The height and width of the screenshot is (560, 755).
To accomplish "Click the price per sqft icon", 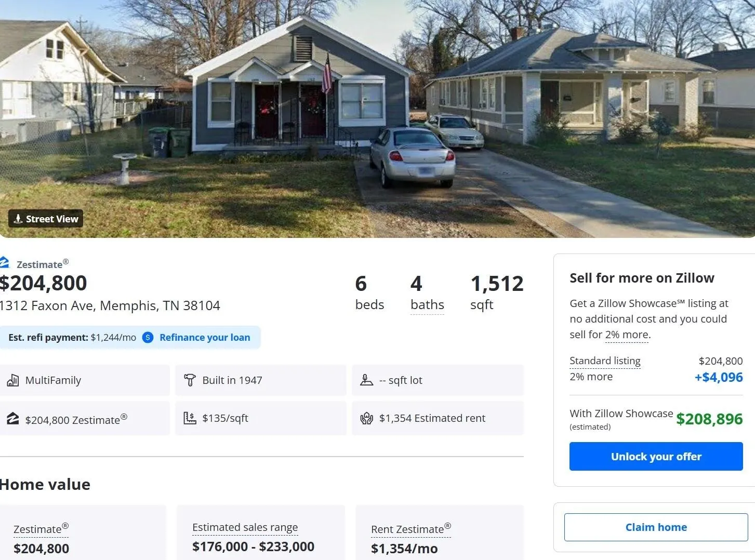I will 190,418.
